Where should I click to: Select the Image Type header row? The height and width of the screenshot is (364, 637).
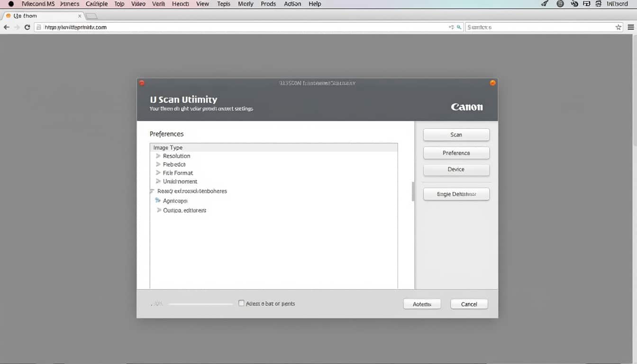(x=273, y=147)
